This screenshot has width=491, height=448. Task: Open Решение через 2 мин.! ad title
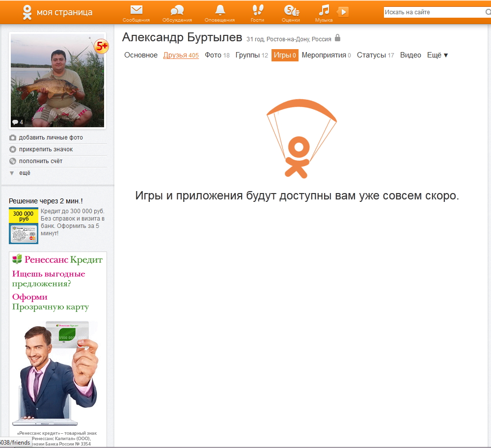46,201
